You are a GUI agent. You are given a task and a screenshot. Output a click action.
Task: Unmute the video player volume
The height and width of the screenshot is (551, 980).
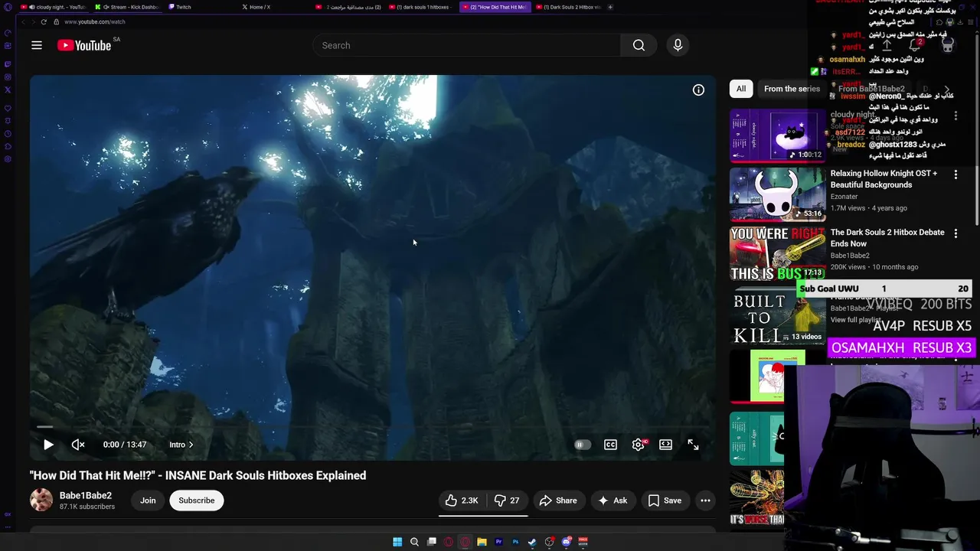(x=77, y=445)
